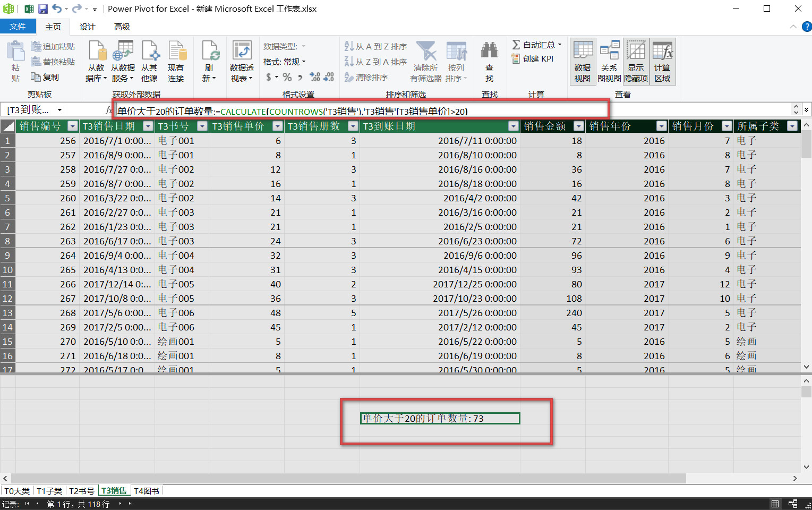
Task: Toggle 数据视图 (Data View)
Action: click(x=583, y=61)
